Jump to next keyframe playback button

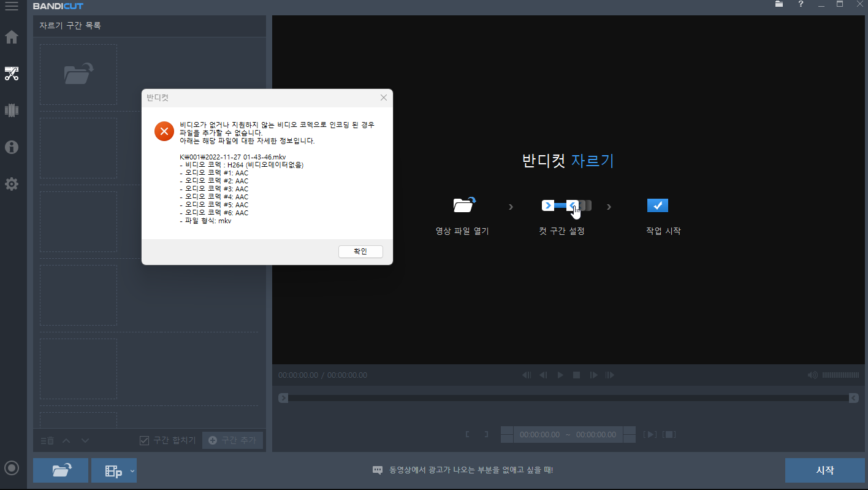point(609,375)
